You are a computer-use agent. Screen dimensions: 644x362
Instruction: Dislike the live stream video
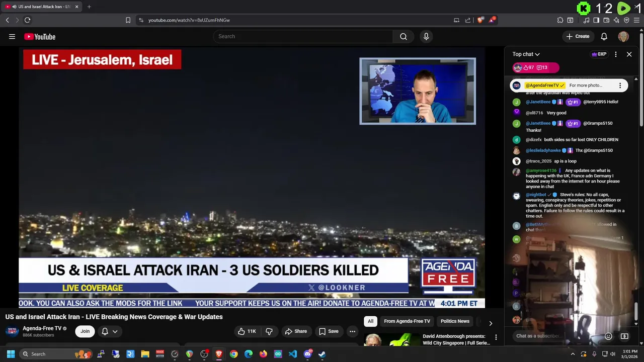[x=269, y=331]
